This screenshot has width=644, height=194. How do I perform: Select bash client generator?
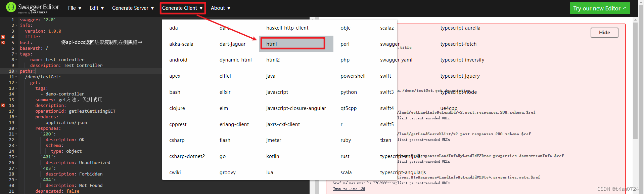point(175,92)
